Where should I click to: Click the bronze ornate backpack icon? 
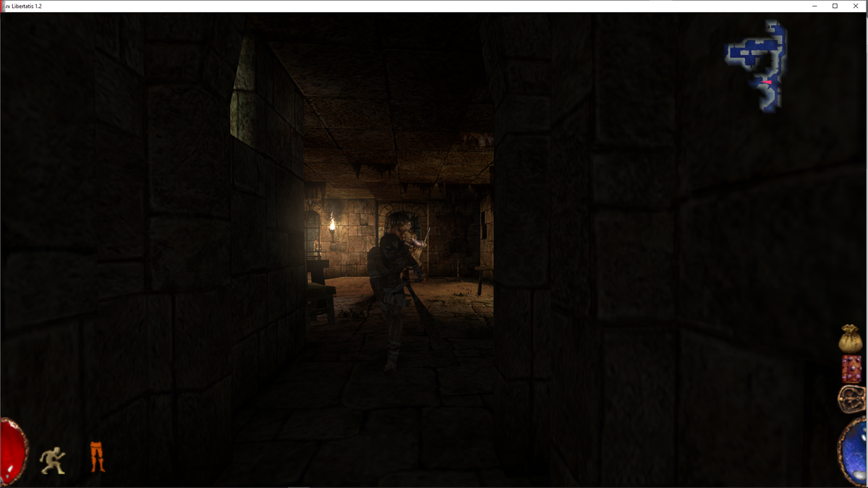click(852, 399)
